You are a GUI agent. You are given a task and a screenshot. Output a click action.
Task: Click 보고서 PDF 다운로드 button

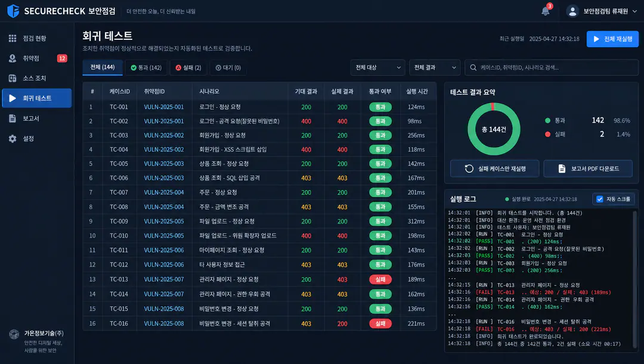click(588, 169)
